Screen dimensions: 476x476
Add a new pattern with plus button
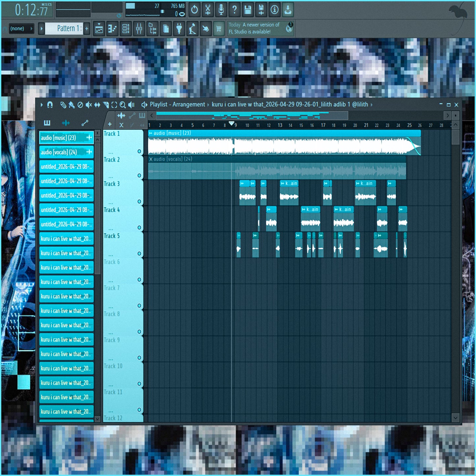pos(87,29)
